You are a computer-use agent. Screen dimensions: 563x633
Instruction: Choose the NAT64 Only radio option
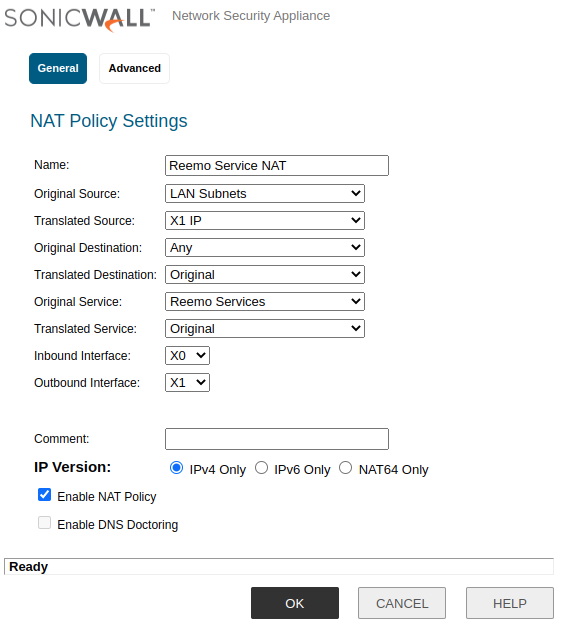point(345,468)
